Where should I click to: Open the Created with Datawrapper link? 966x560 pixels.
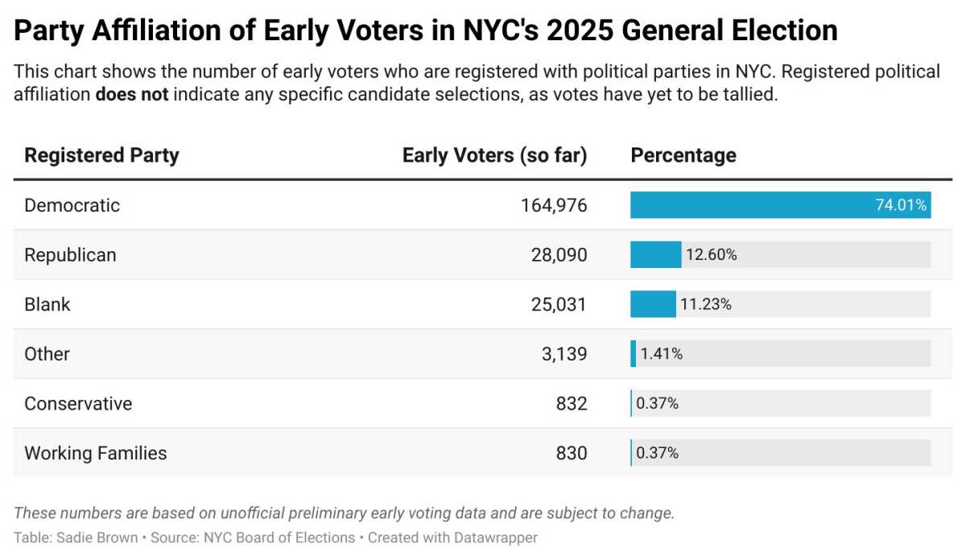pos(452,537)
